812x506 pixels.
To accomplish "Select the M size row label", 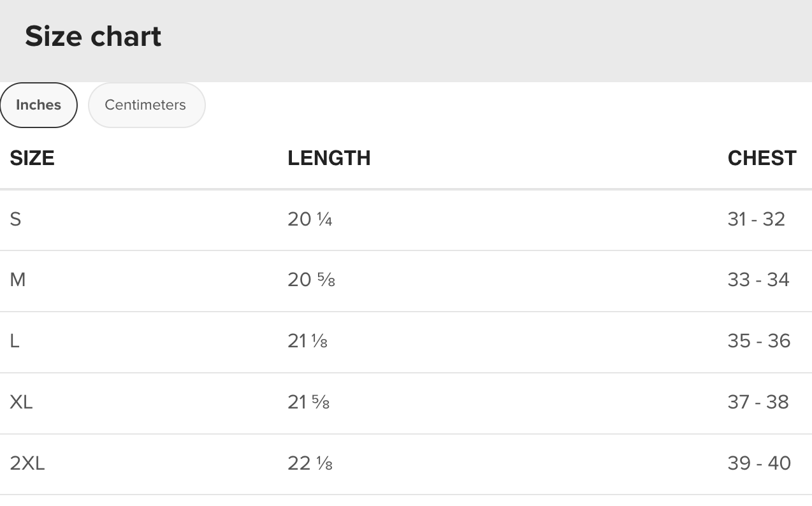I will tap(18, 280).
